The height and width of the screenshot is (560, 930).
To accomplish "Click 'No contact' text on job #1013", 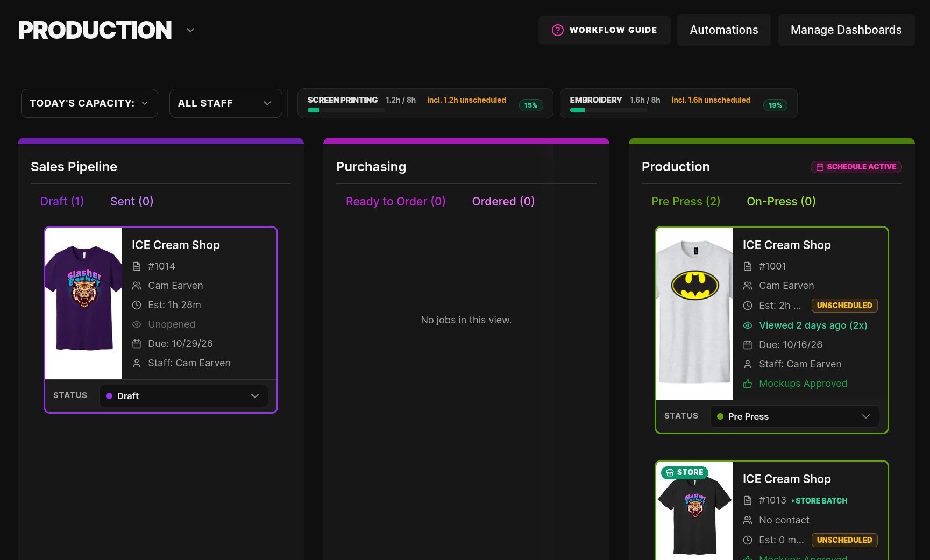I will (x=784, y=520).
